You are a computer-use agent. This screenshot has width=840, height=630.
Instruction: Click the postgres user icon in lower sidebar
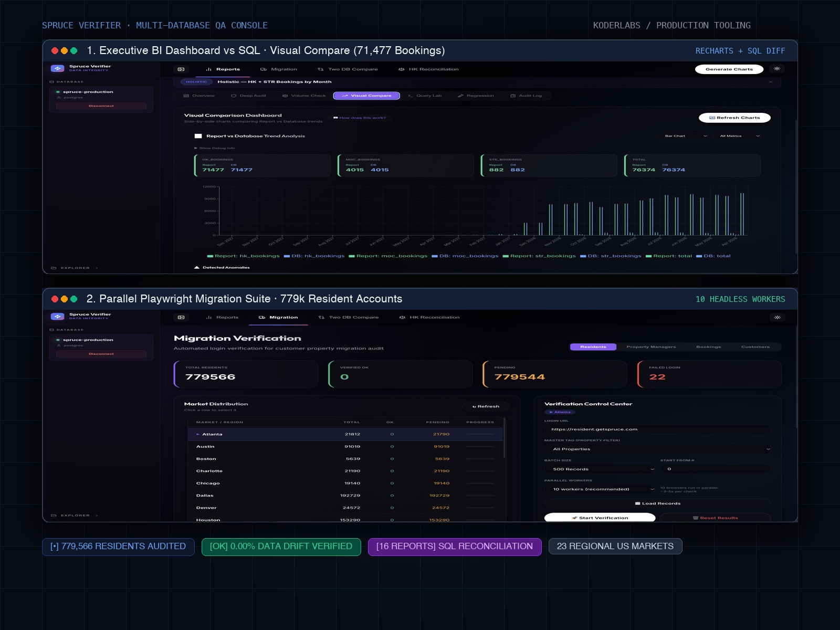(59, 345)
